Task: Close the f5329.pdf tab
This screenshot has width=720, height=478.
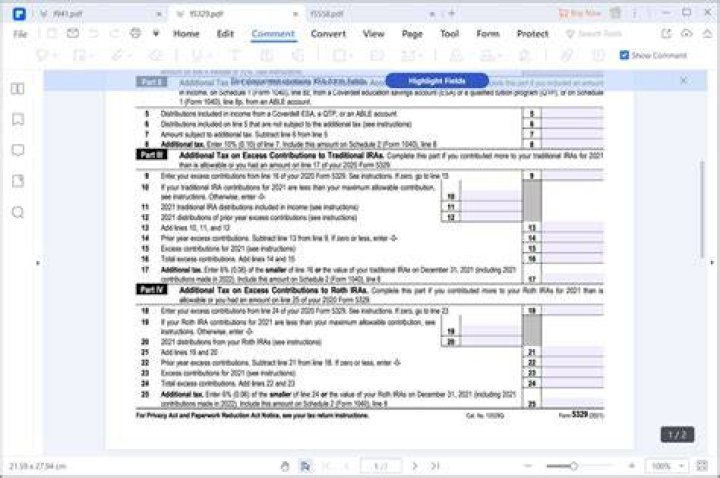Action: (x=296, y=14)
